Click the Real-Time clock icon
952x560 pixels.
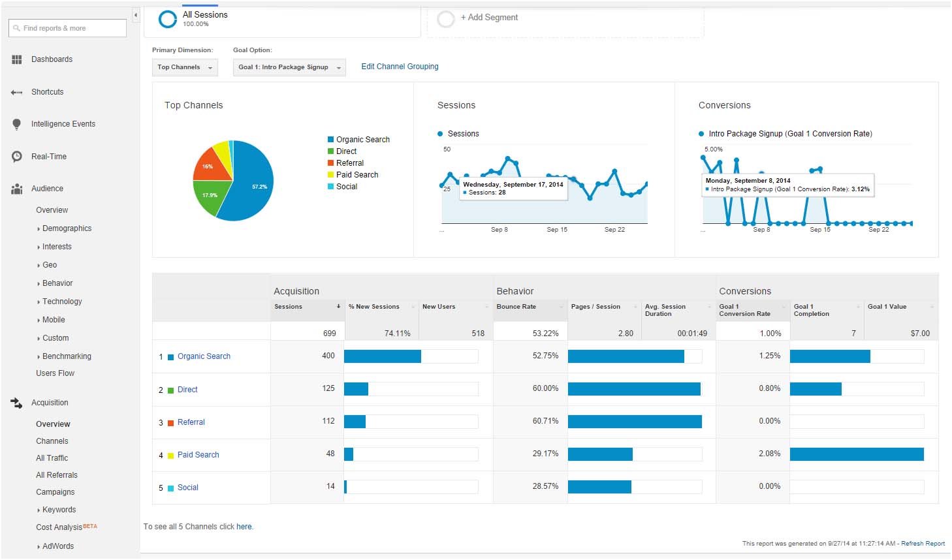click(x=17, y=157)
